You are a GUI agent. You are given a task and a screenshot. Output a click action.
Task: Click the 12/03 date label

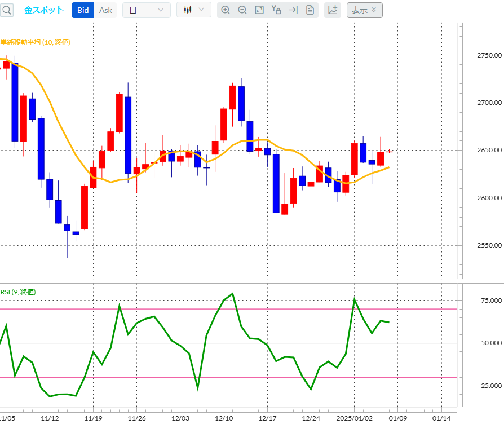(x=180, y=418)
